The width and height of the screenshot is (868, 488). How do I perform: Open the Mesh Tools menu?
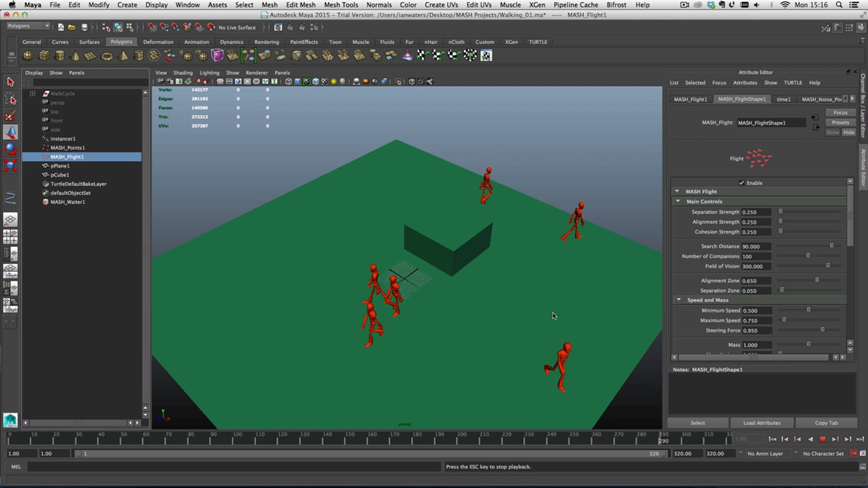coord(341,5)
